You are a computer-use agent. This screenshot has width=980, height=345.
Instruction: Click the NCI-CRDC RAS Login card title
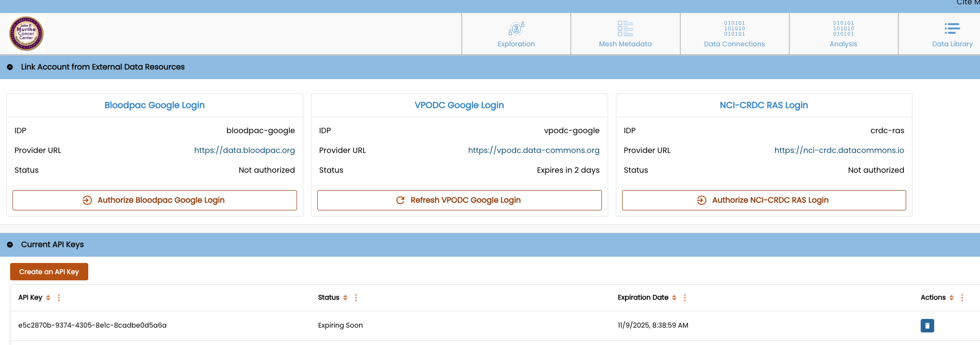click(764, 105)
